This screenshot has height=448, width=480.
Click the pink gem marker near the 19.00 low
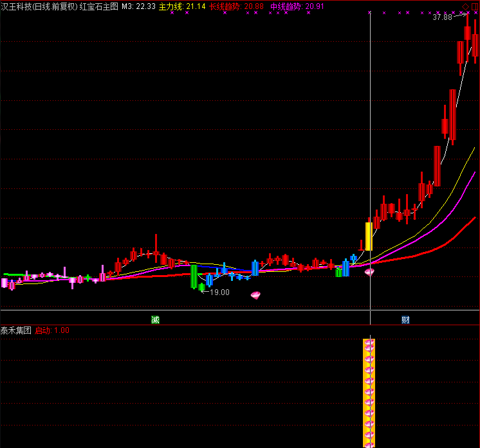pyautogui.click(x=256, y=295)
